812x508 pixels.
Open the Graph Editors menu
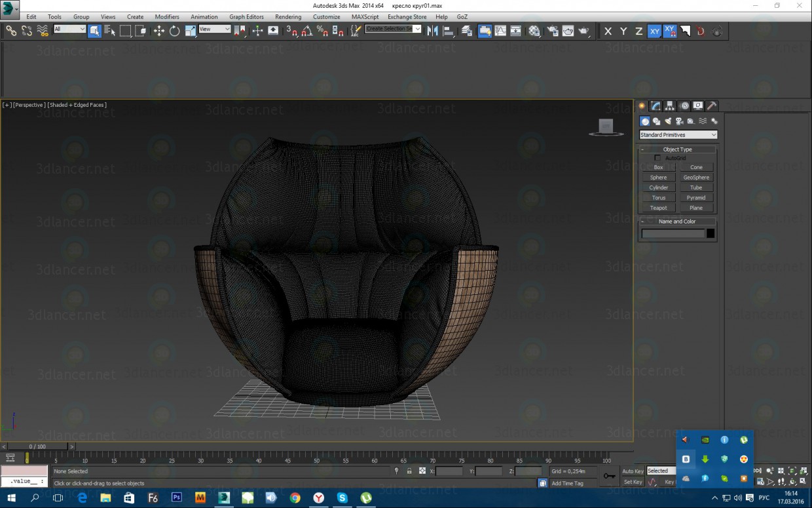247,17
